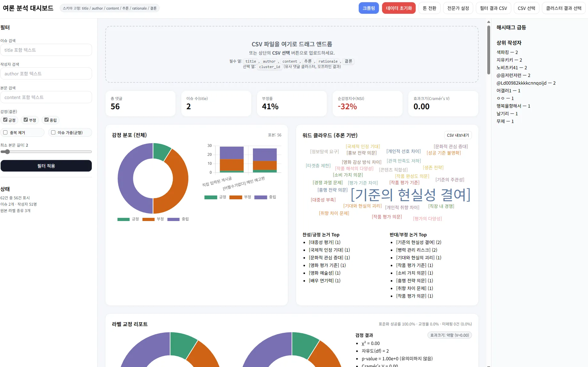The height and width of the screenshot is (367, 588).
Task: Adjust the 최소 본문 길이 slider handle
Action: pyautogui.click(x=7, y=152)
